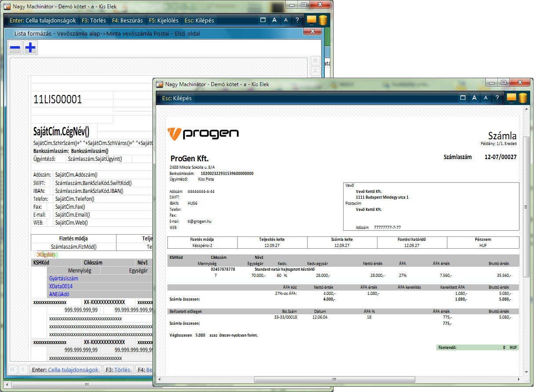Click the orange monitor icon in back window

click(312, 20)
